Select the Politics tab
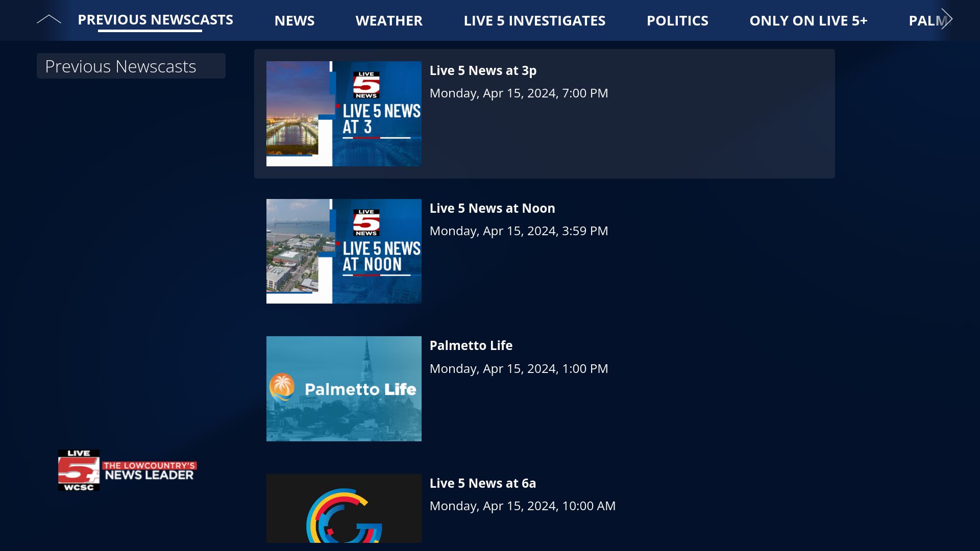Viewport: 980px width, 551px height. (x=677, y=20)
